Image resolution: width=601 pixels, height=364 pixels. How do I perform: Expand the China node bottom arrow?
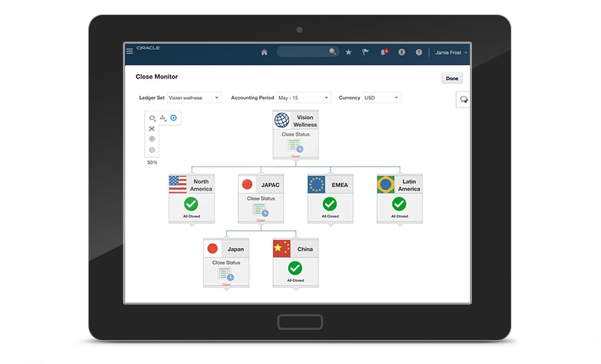click(296, 289)
